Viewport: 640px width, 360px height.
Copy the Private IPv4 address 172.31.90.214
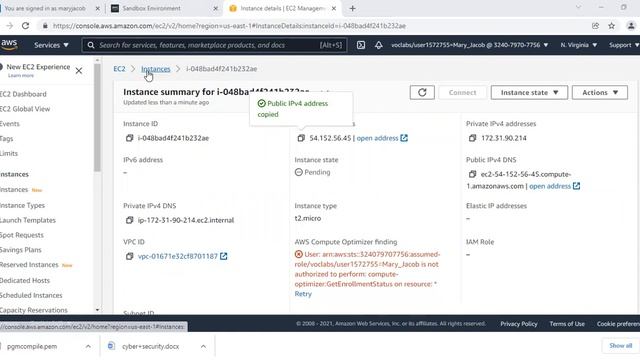472,138
